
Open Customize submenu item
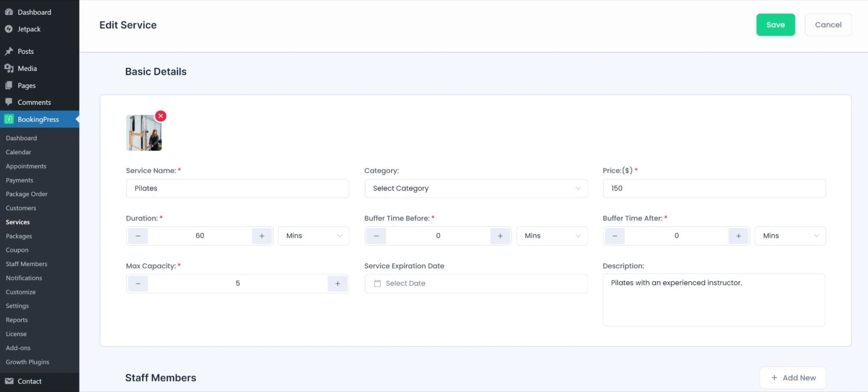point(20,292)
